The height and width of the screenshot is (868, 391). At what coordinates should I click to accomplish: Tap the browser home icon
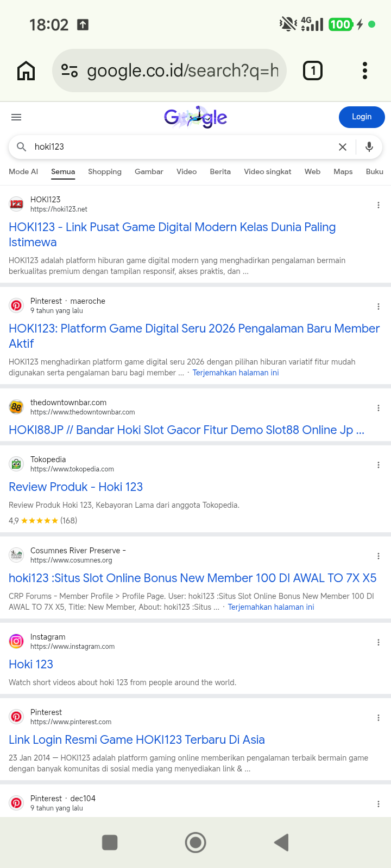pyautogui.click(x=26, y=71)
